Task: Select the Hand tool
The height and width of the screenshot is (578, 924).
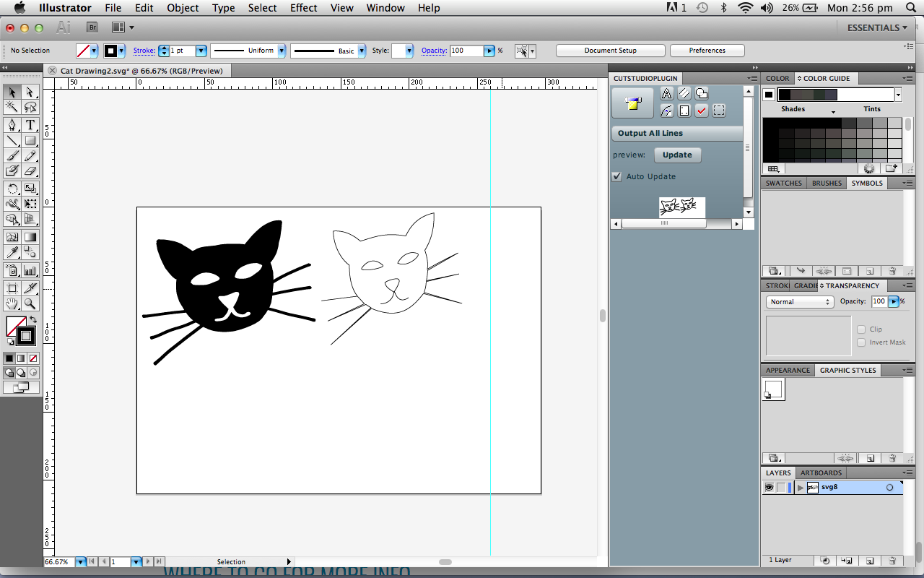Action: pyautogui.click(x=12, y=303)
